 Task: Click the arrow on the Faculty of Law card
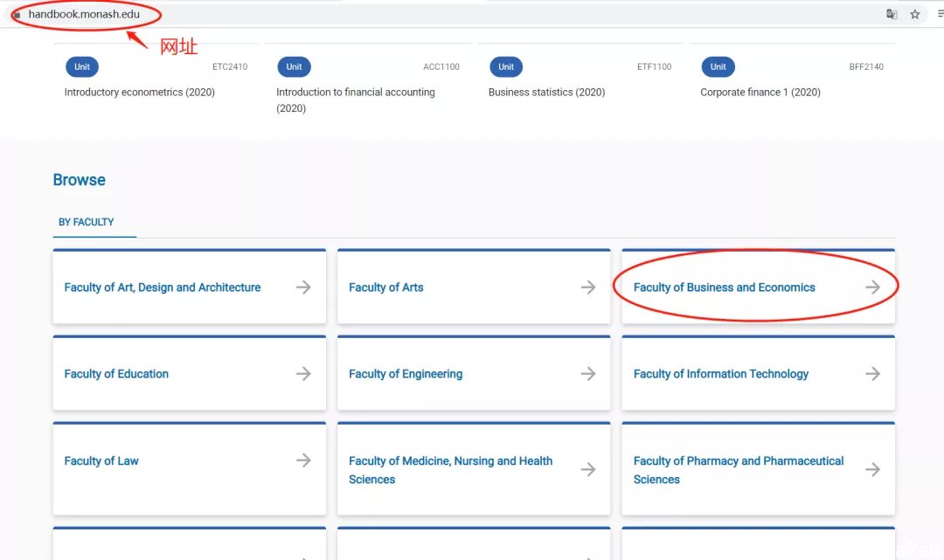pyautogui.click(x=303, y=460)
